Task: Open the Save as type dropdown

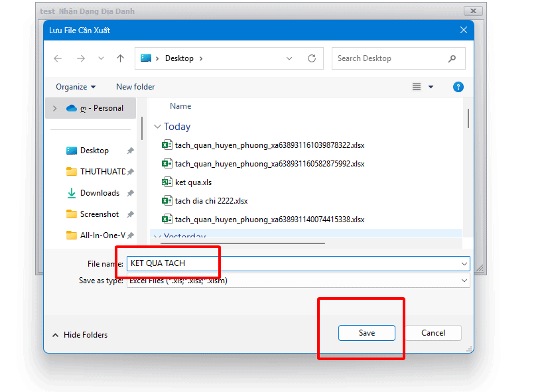Action: (464, 281)
